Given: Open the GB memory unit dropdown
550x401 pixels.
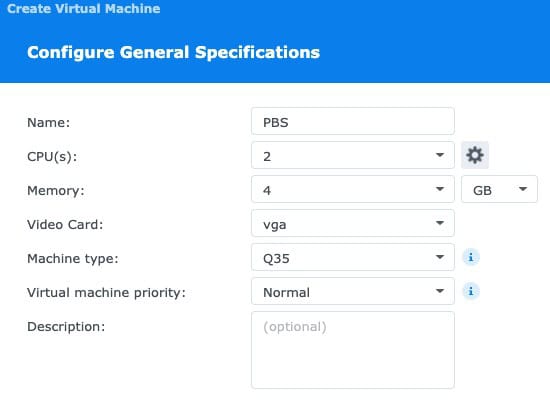Looking at the screenshot, I should click(499, 189).
